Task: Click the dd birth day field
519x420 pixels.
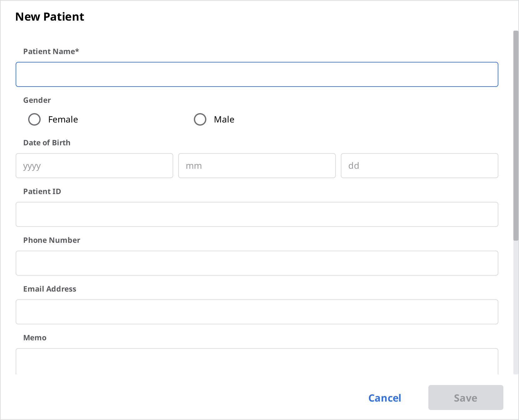Action: [419, 166]
